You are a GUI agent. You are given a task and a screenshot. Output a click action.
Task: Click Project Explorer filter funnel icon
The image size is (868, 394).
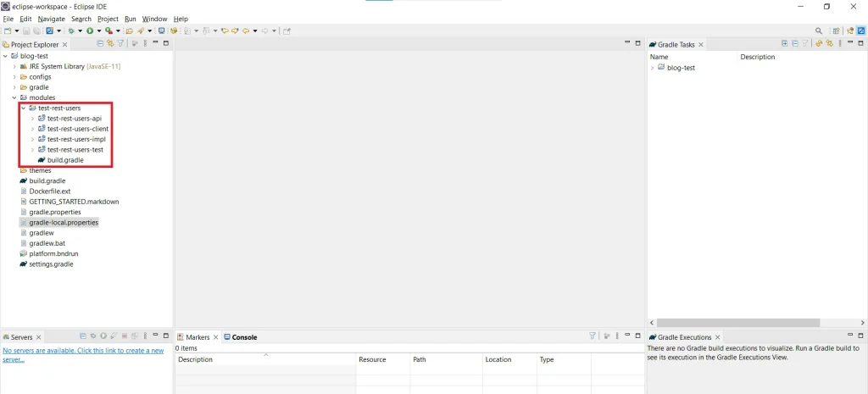[x=120, y=43]
